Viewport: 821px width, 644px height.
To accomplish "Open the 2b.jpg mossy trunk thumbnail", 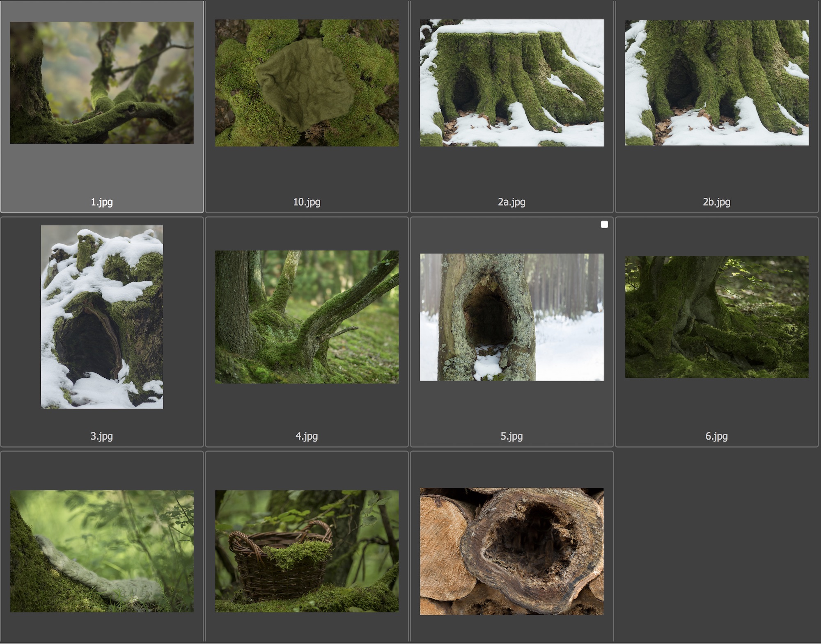I will 717,83.
